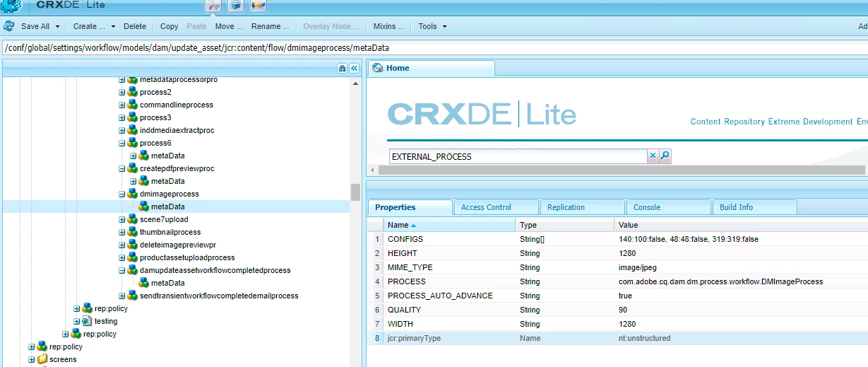Click the tree panel vertical scrollbar thumb
Image resolution: width=868 pixels, height=367 pixels.
(x=355, y=192)
